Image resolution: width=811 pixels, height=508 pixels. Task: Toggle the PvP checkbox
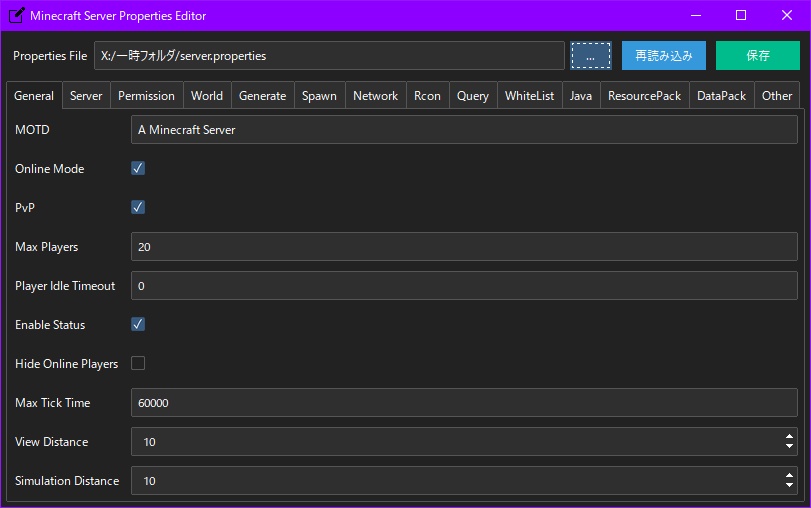pyautogui.click(x=138, y=207)
